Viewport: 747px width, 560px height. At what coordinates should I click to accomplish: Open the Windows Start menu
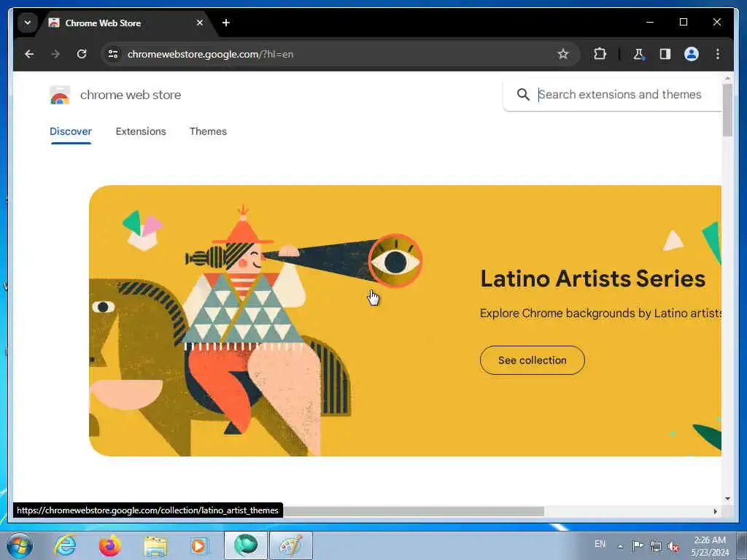(20, 545)
